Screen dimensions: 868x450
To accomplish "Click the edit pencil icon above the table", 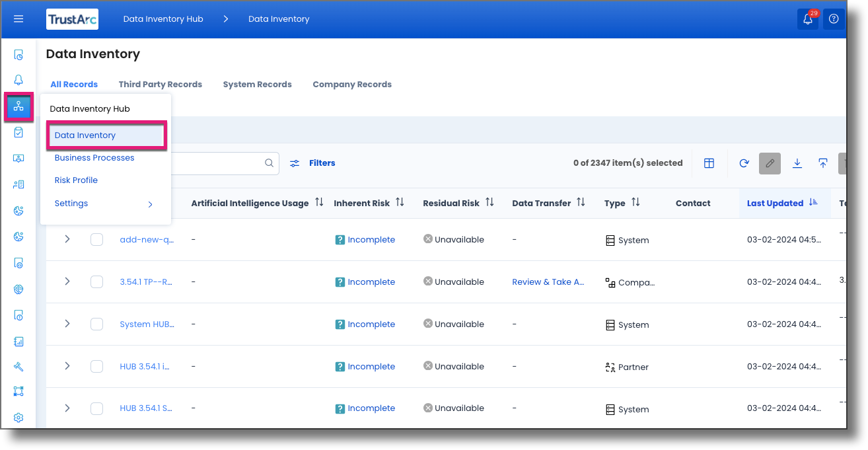I will click(769, 163).
